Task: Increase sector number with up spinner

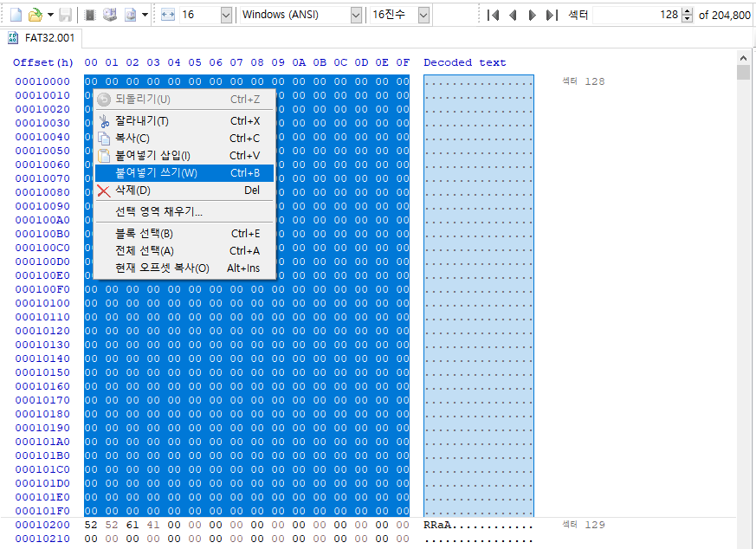Action: [x=687, y=11]
